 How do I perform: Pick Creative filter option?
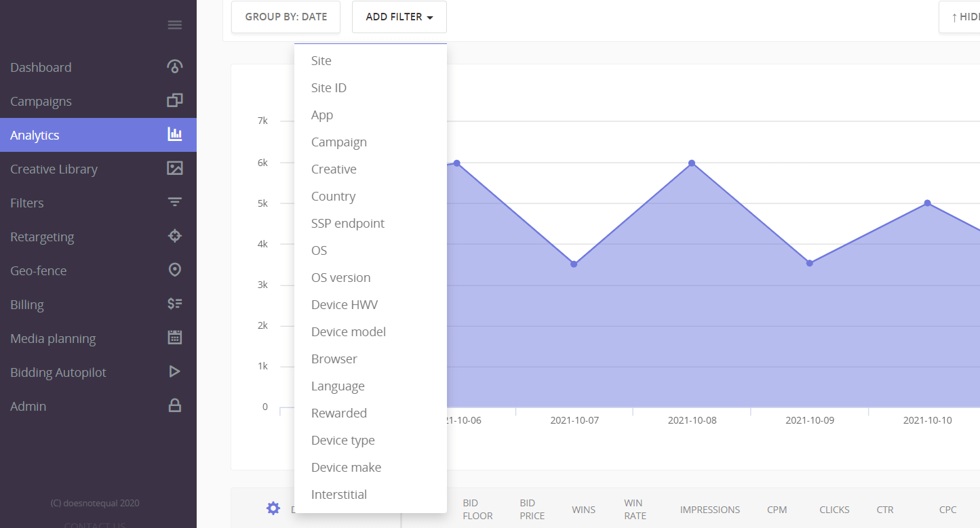click(x=370, y=169)
